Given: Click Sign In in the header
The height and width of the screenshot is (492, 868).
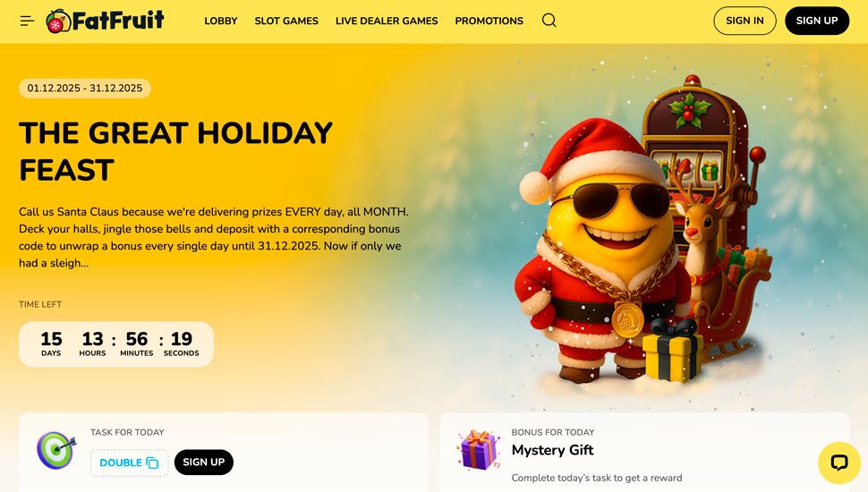Looking at the screenshot, I should tap(745, 21).
